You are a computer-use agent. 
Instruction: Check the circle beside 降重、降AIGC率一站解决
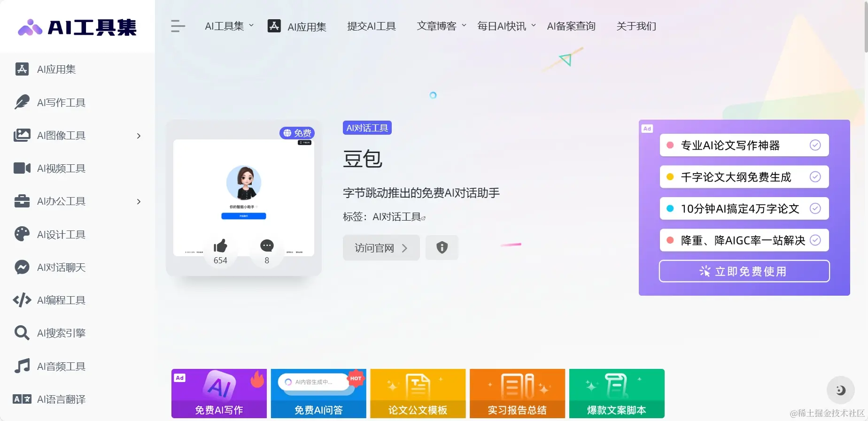815,240
